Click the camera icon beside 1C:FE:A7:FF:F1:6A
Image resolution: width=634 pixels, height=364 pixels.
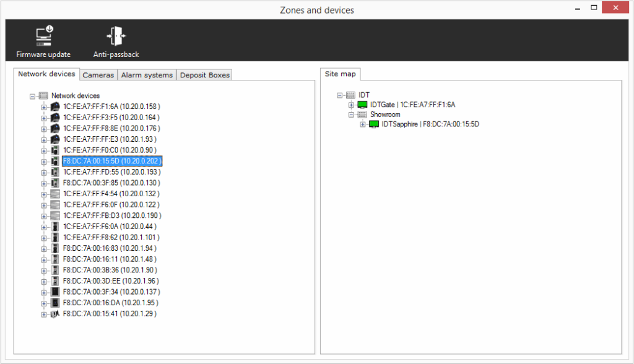pos(55,107)
